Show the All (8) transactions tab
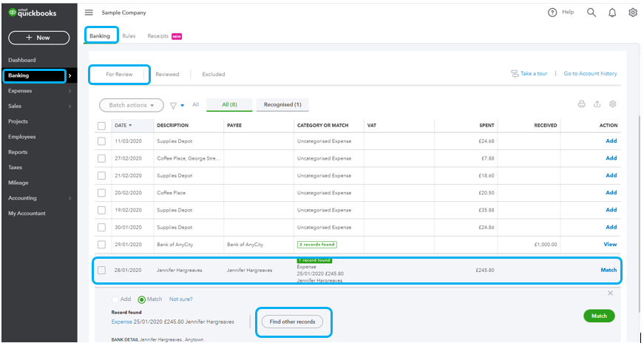The height and width of the screenshot is (346, 644). click(229, 105)
